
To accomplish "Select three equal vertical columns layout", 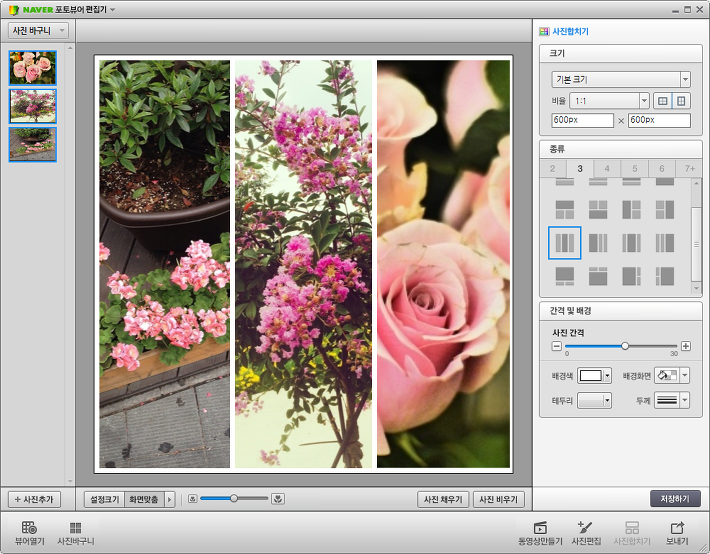I will [565, 243].
